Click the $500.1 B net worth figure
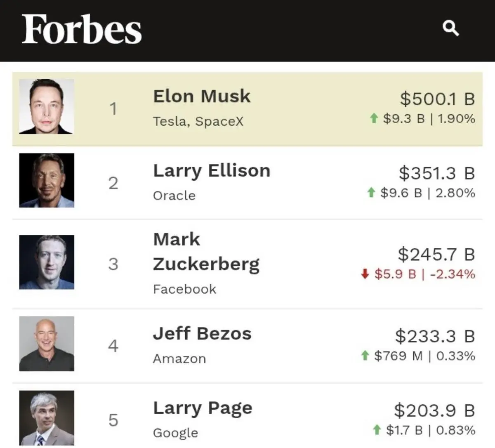This screenshot has height=448, width=495. [437, 99]
